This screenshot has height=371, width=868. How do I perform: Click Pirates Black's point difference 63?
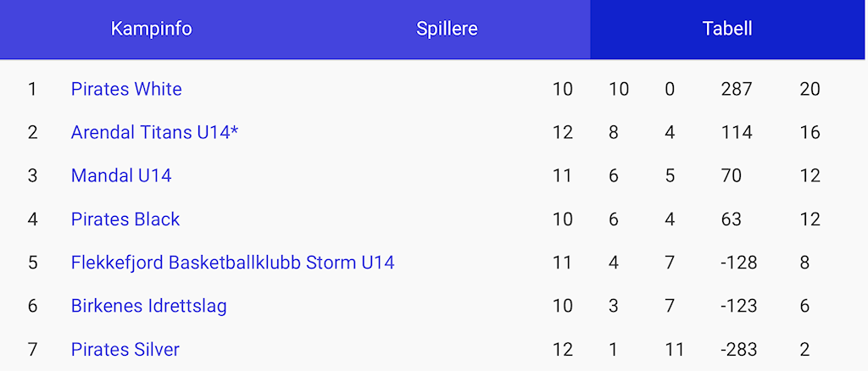[x=731, y=219]
